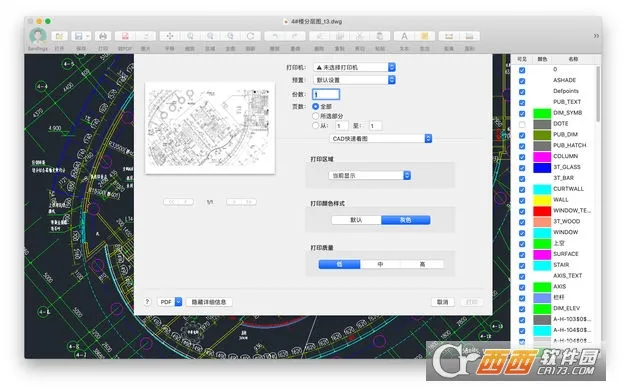The image size is (626, 391).
Task: Click the green DIM_SYMB color swatch
Action: (542, 113)
